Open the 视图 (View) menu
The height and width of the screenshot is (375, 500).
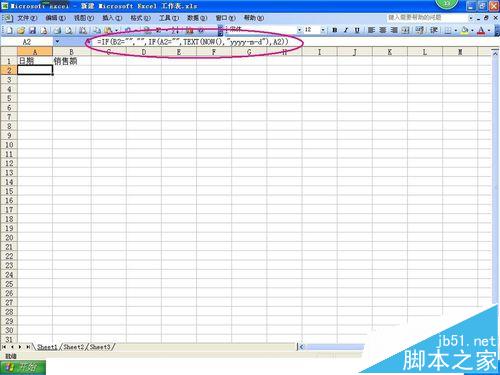(84, 18)
